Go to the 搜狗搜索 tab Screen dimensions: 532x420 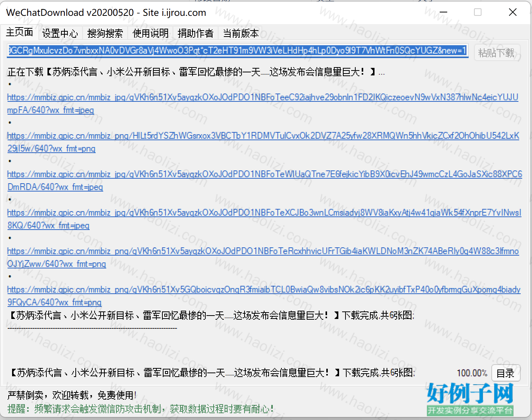point(105,33)
